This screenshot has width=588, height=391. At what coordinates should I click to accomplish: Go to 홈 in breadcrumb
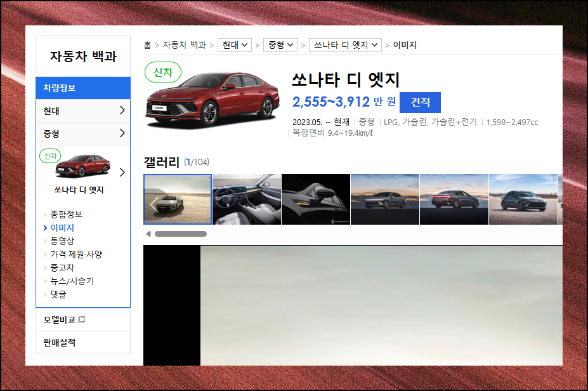147,45
